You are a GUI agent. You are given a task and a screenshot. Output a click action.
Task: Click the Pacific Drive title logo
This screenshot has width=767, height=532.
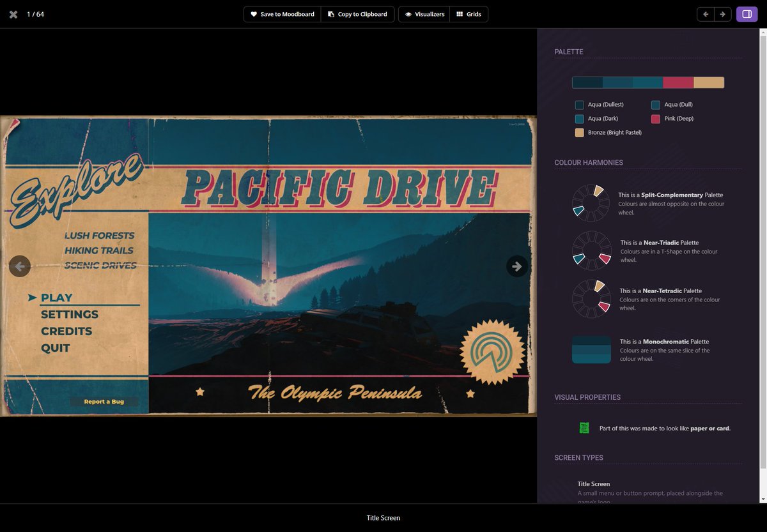(339, 189)
